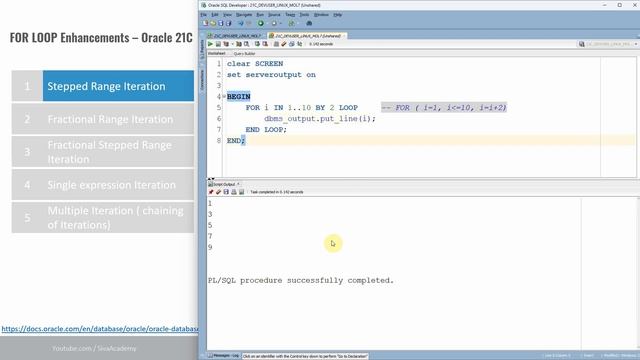Click the Run Script icon in worksheet toolbar
The height and width of the screenshot is (360, 640).
[x=218, y=44]
